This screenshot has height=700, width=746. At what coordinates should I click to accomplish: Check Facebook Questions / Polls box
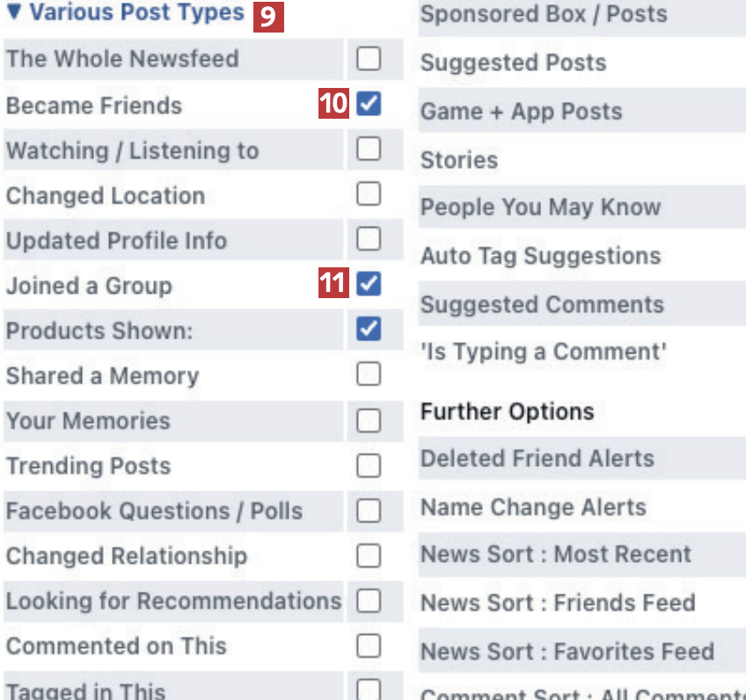point(369,510)
